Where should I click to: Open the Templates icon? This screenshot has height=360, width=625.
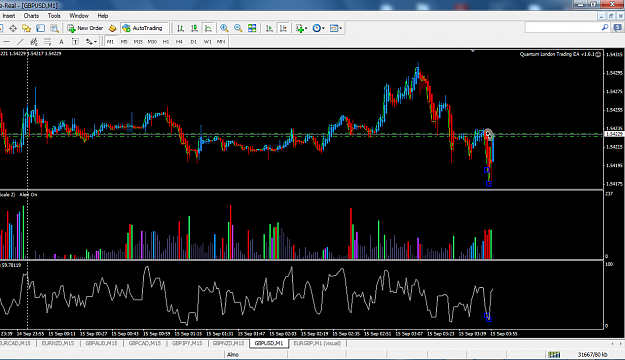click(x=334, y=28)
